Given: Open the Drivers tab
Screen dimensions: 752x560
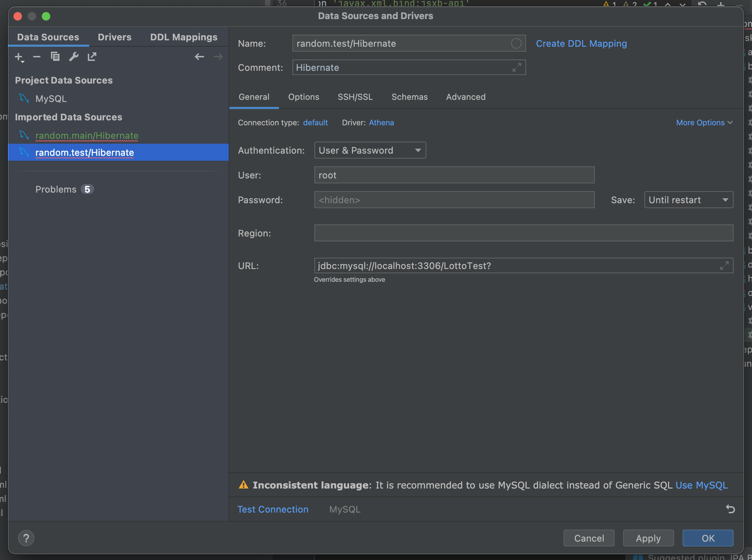Looking at the screenshot, I should point(114,37).
